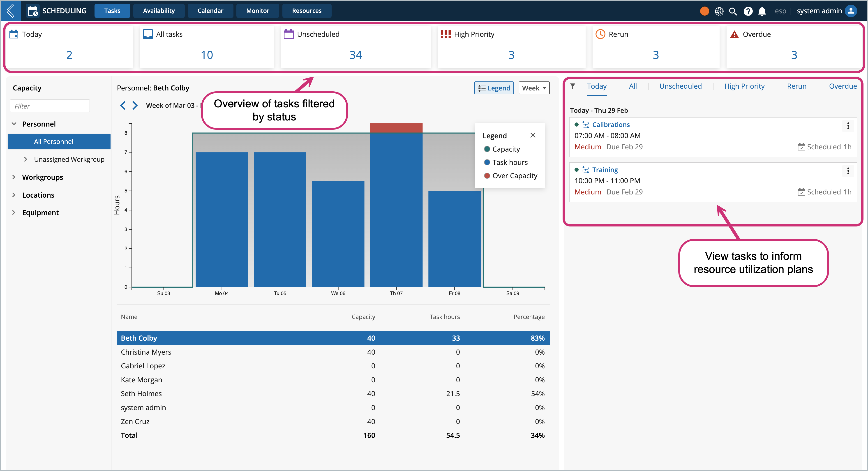The image size is (868, 471).
Task: Select the Unscheduled task filter tab
Action: pos(680,86)
